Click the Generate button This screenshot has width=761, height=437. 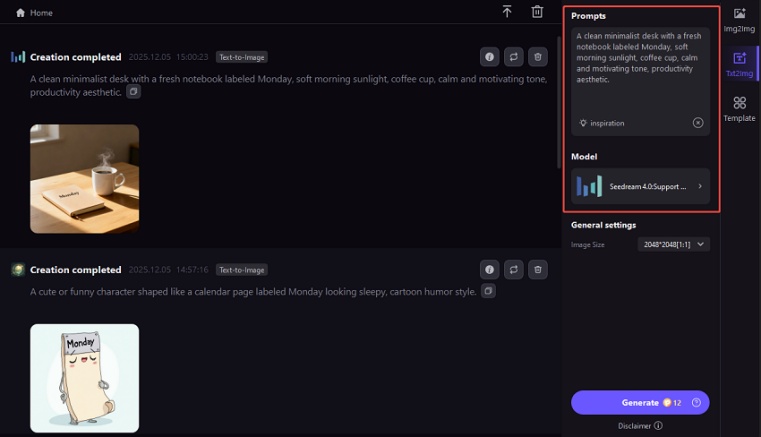(640, 403)
